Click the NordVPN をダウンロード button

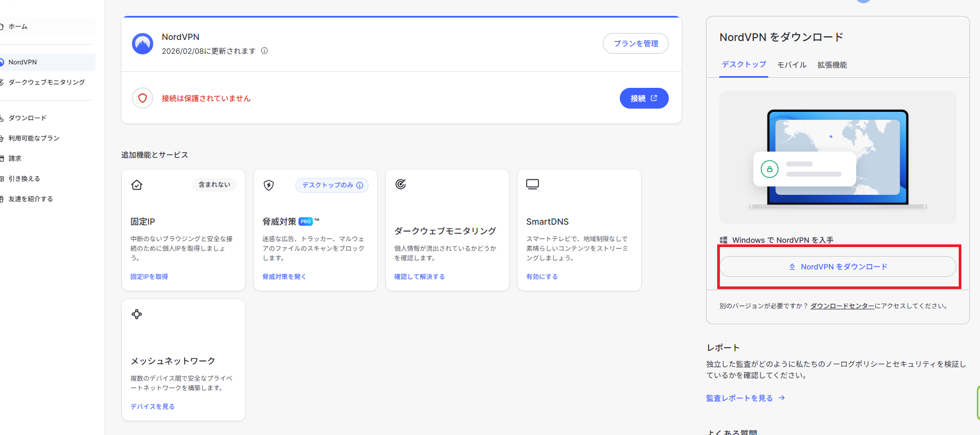coord(838,267)
